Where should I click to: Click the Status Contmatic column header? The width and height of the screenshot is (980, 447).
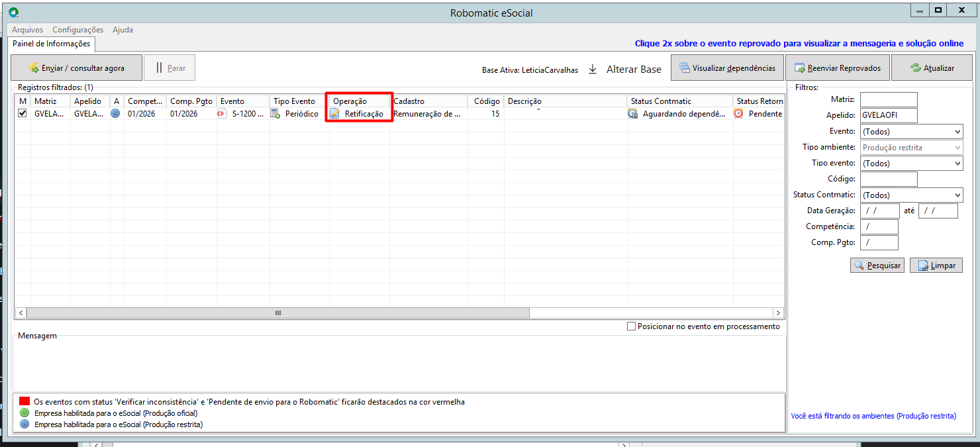click(680, 101)
